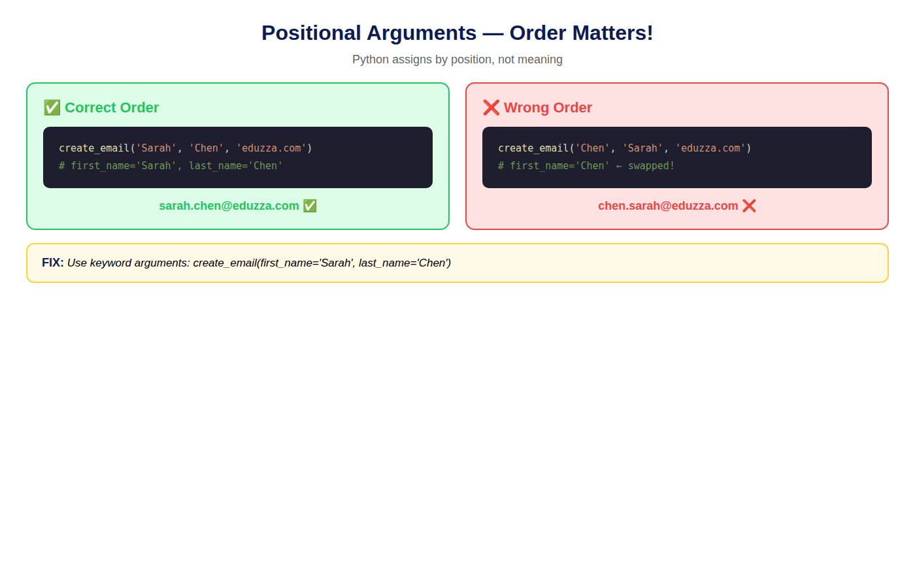
Task: Click the 'eduzza.com' string in wrong code
Action: (x=710, y=148)
